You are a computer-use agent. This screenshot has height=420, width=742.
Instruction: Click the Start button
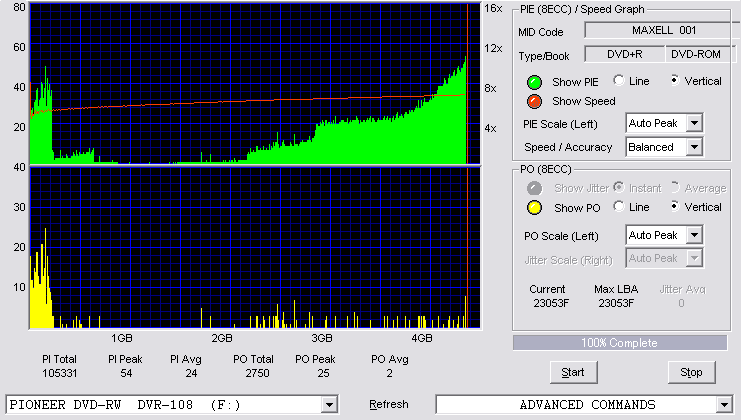573,373
